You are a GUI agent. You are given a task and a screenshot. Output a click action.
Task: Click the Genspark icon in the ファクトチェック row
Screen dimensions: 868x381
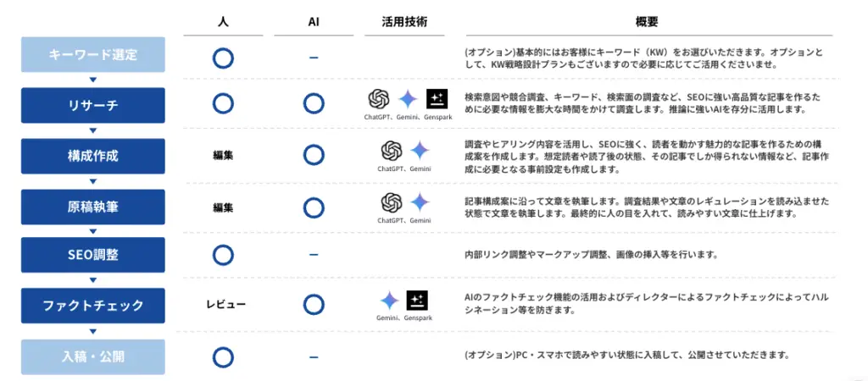click(x=416, y=300)
